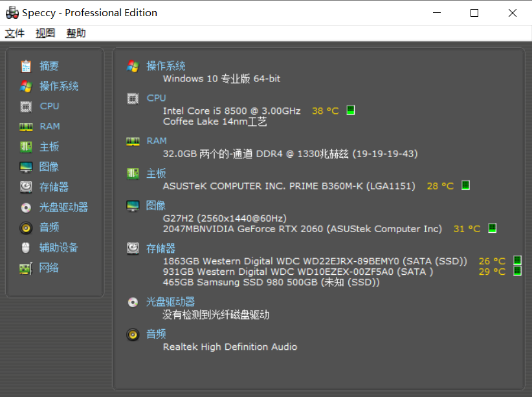Click the Windows 10 专业版 64-bit text
This screenshot has width=532, height=397.
221,79
